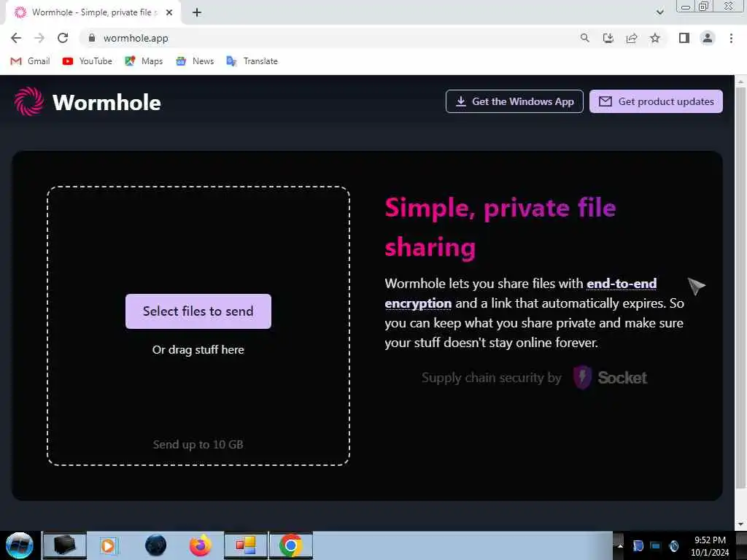Launch Firefox from the taskbar
Viewport: 747px width, 560px height.
click(201, 545)
